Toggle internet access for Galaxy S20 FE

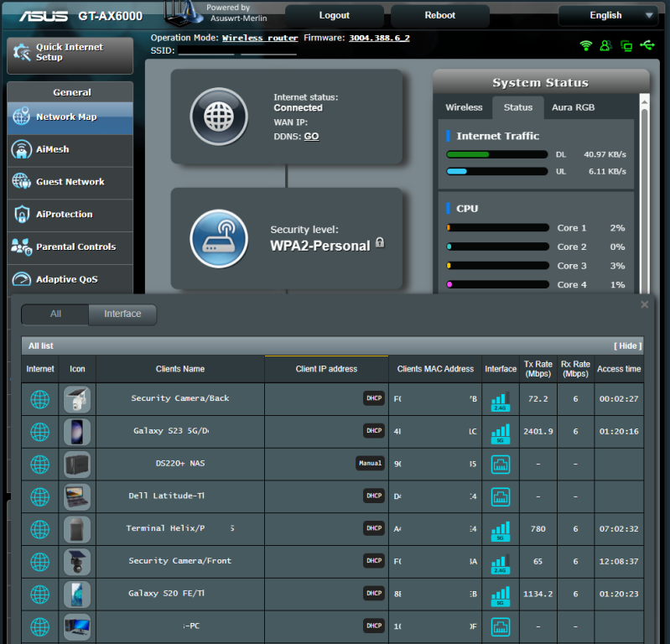coord(39,595)
